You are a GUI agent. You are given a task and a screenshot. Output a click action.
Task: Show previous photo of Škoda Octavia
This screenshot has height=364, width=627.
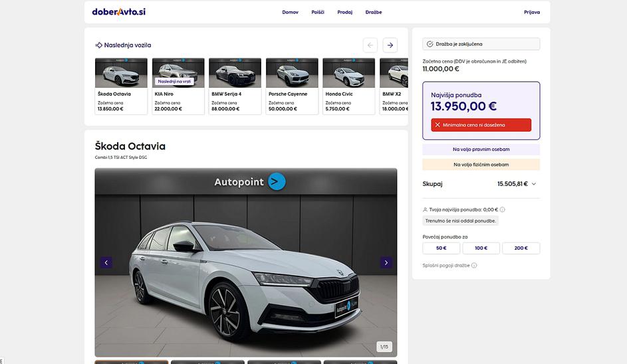[106, 262]
